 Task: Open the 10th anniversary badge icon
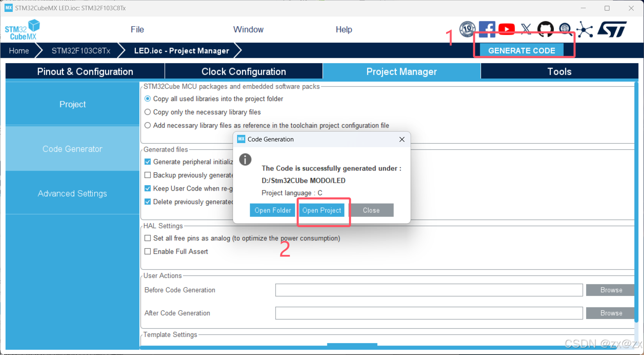467,29
